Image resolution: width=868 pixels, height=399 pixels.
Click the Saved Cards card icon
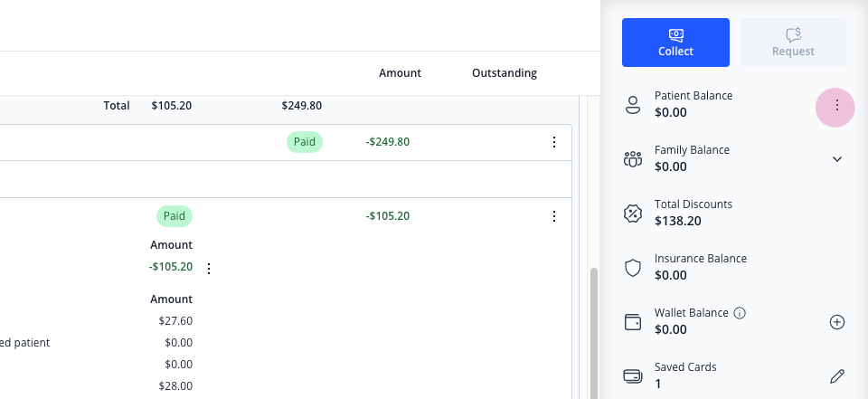(x=633, y=376)
